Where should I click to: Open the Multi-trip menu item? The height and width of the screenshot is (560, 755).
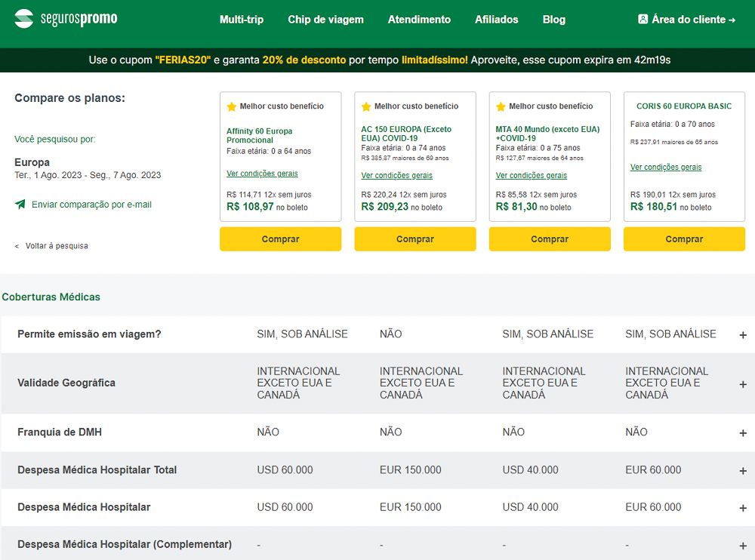pyautogui.click(x=242, y=20)
